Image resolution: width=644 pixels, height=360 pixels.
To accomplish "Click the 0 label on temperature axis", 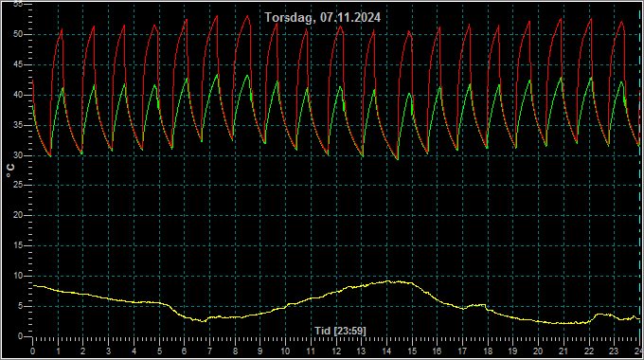I will coord(20,336).
